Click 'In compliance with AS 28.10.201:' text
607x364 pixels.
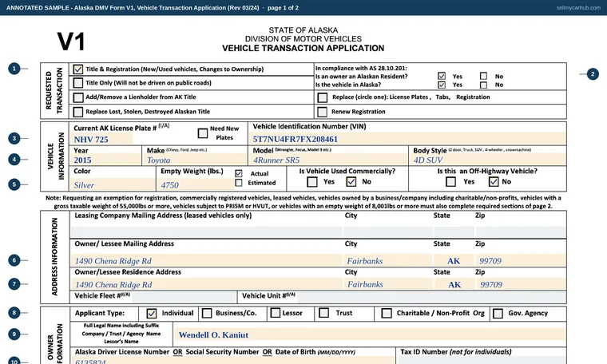click(361, 68)
